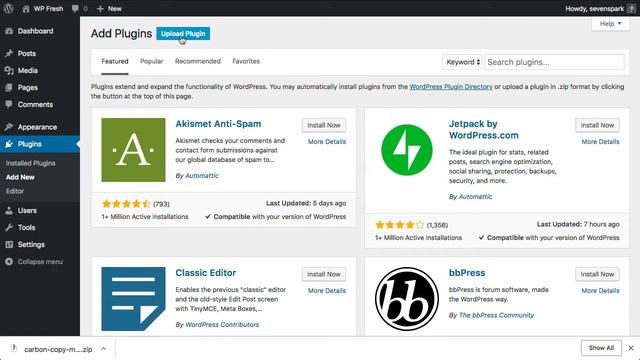The height and width of the screenshot is (360, 640).
Task: Open the Classic Editor title link
Action: click(x=205, y=273)
